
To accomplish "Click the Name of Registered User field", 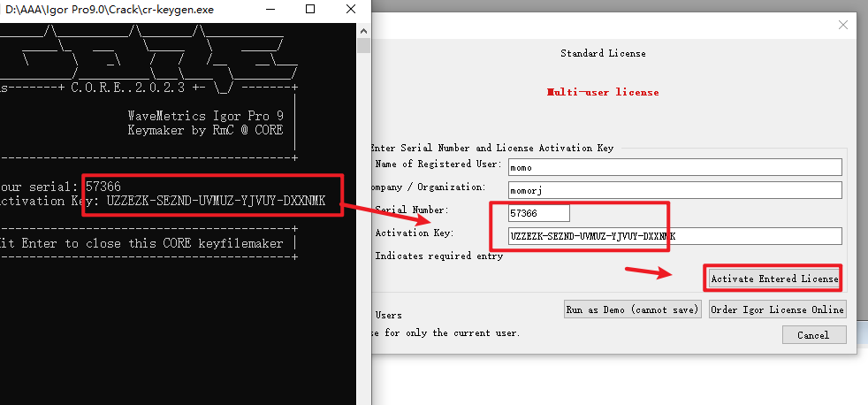I will coord(674,166).
